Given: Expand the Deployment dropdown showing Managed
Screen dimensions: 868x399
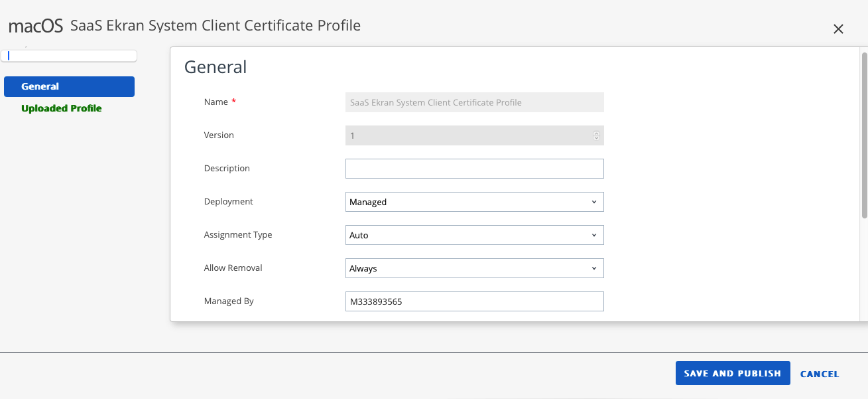Looking at the screenshot, I should click(x=474, y=202).
